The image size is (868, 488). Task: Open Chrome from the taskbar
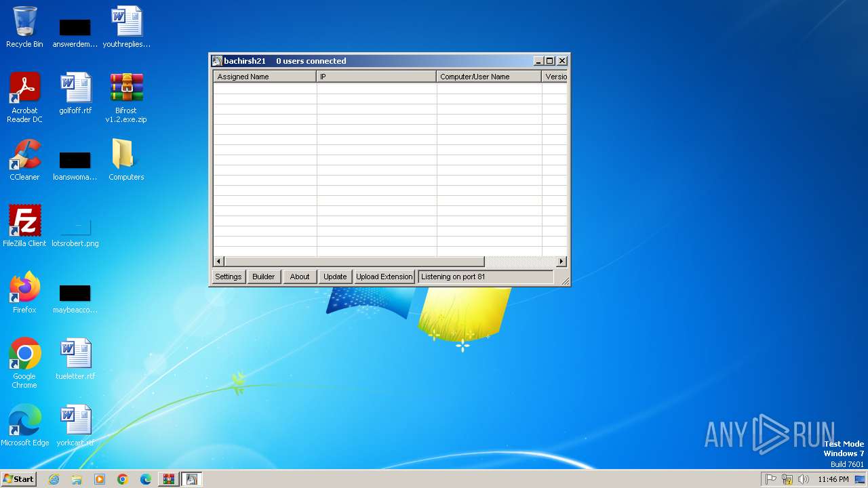click(x=123, y=479)
